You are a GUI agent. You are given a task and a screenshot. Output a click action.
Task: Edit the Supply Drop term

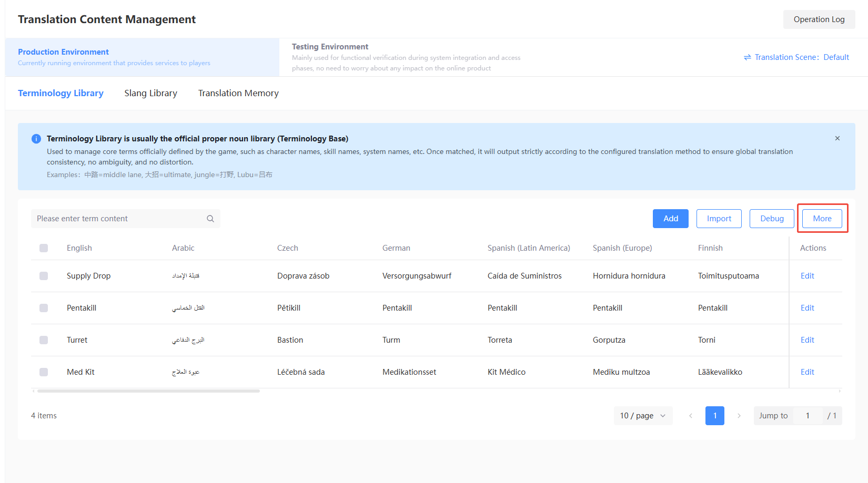click(x=807, y=276)
